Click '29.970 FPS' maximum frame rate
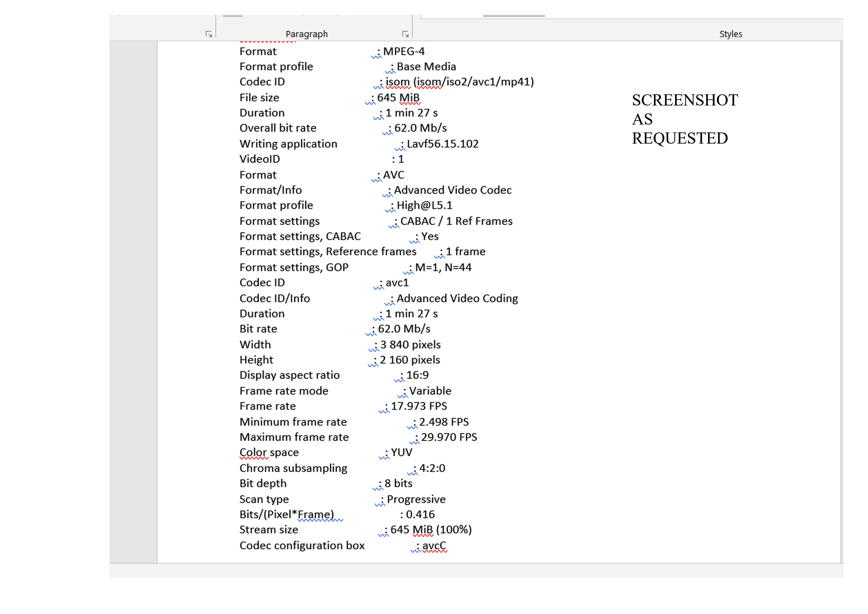 (449, 437)
